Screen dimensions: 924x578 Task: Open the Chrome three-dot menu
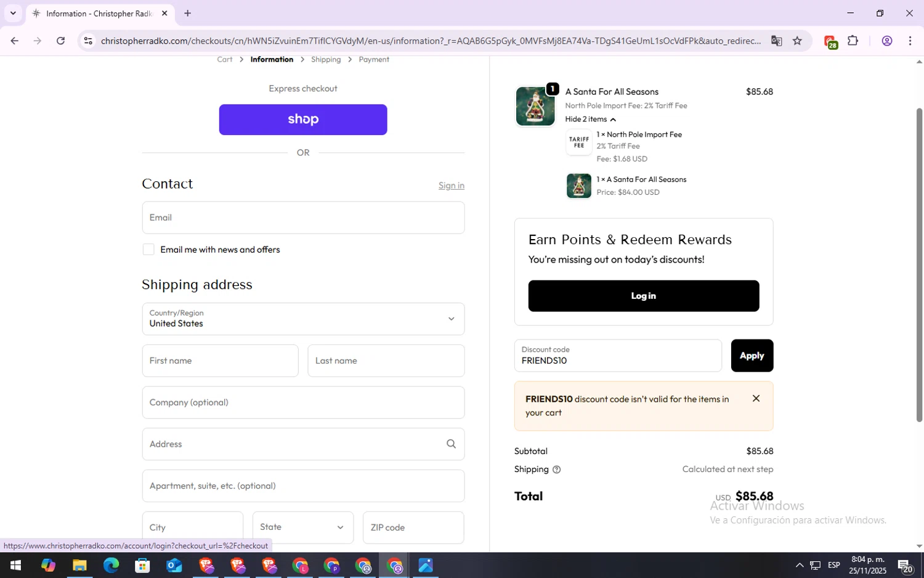[x=910, y=41]
